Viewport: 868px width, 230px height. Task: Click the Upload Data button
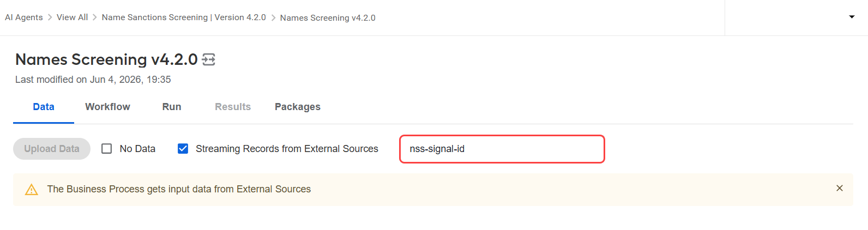[x=52, y=149]
